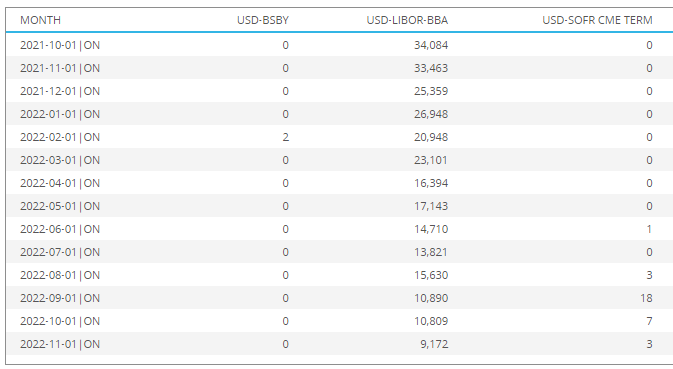Sort by the USD-BSBY column header
Viewport: 673px width, 369px height.
click(263, 20)
